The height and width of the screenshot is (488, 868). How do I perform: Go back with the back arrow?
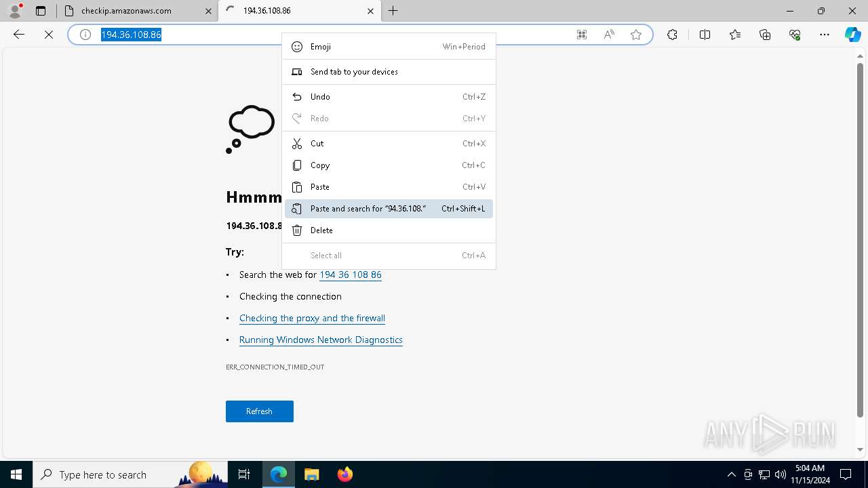coord(19,35)
